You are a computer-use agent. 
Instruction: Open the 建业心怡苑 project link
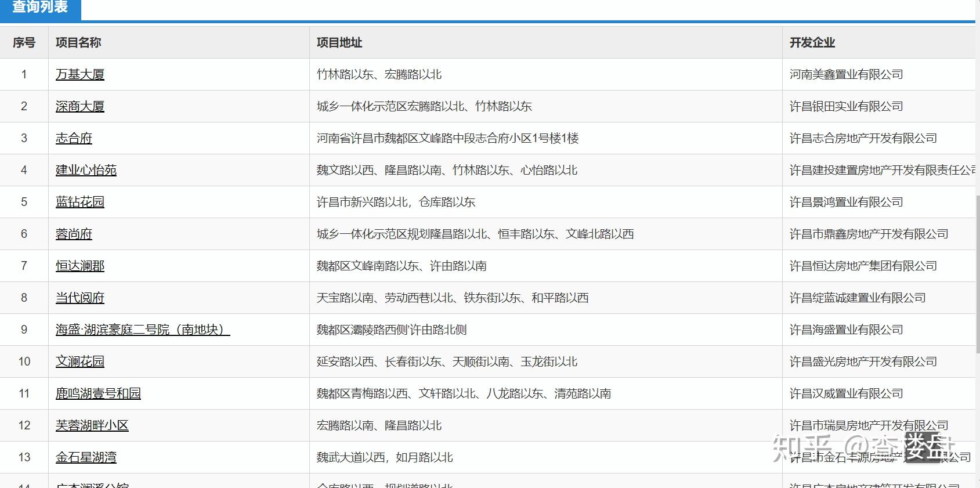click(86, 170)
